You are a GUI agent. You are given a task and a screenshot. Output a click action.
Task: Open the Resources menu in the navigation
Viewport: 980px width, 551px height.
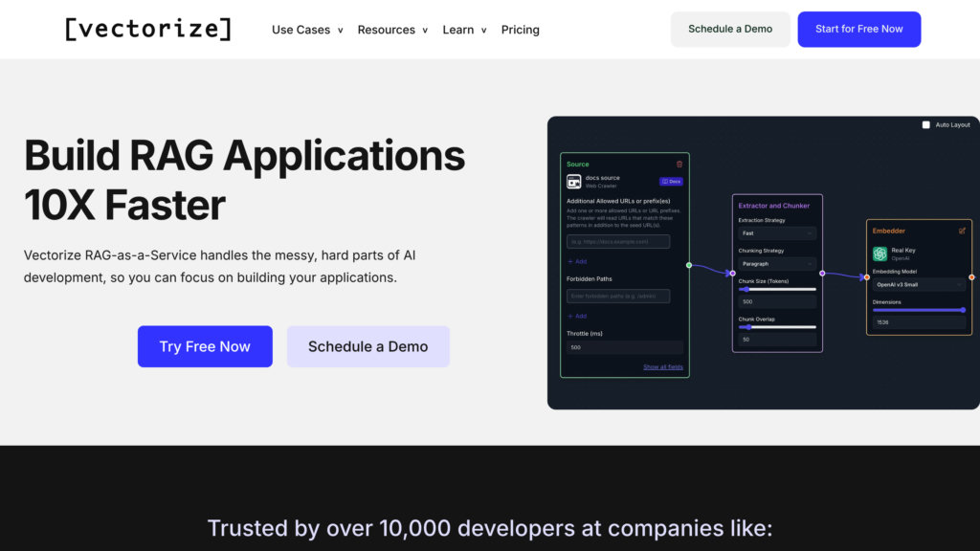click(392, 30)
